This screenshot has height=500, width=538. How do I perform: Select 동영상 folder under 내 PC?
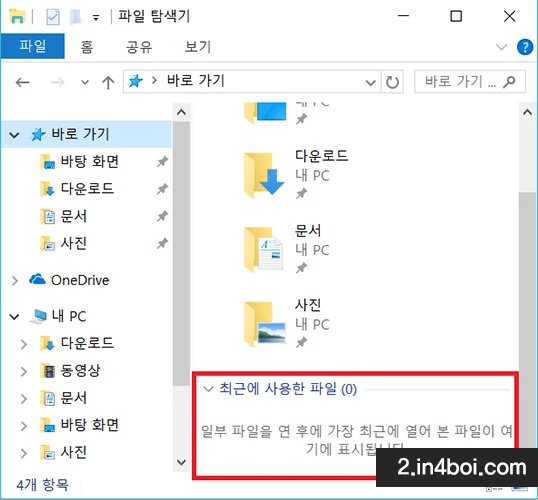tap(80, 371)
